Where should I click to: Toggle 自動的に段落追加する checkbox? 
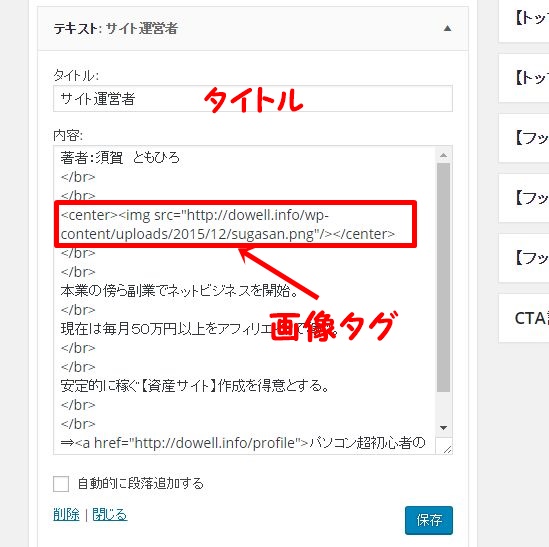pos(61,484)
